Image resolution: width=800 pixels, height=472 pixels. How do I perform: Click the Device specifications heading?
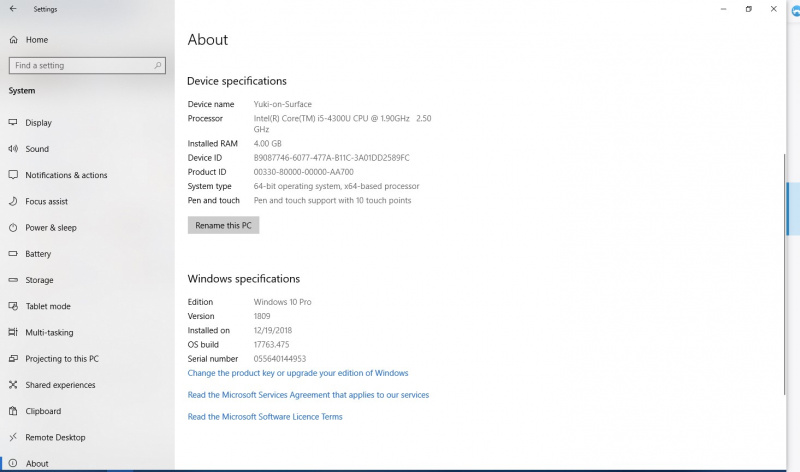coord(237,81)
